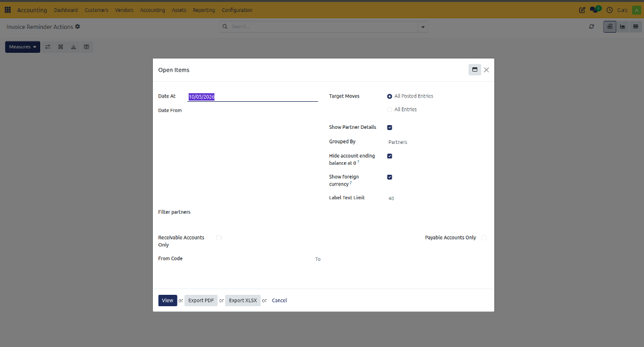This screenshot has width=644, height=347.
Task: Open the Reporting menu
Action: [x=204, y=10]
